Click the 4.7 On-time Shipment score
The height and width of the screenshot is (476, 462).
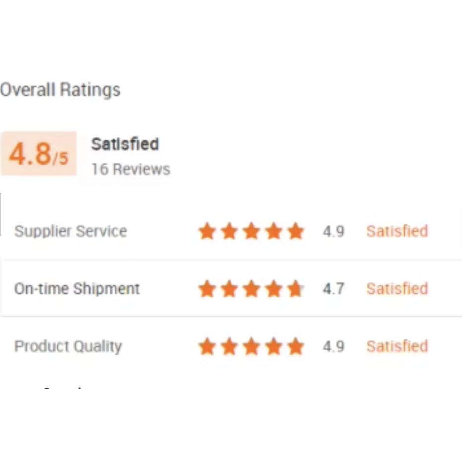point(333,289)
